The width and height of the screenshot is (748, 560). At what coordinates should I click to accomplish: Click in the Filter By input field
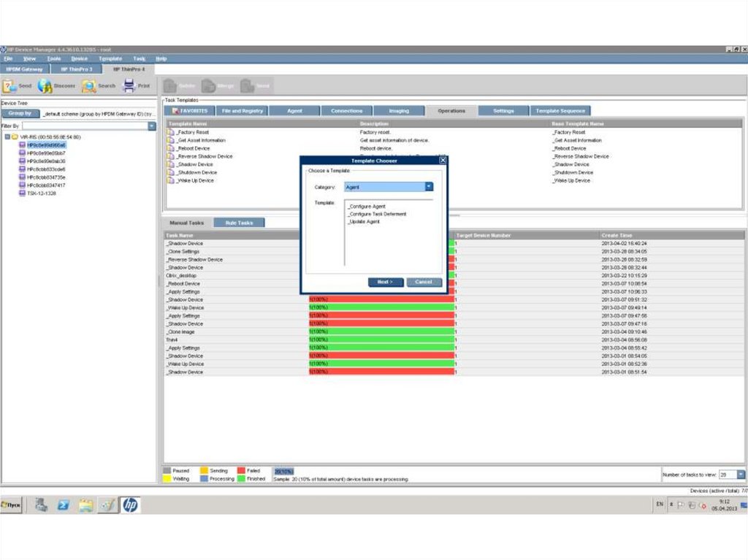point(85,126)
